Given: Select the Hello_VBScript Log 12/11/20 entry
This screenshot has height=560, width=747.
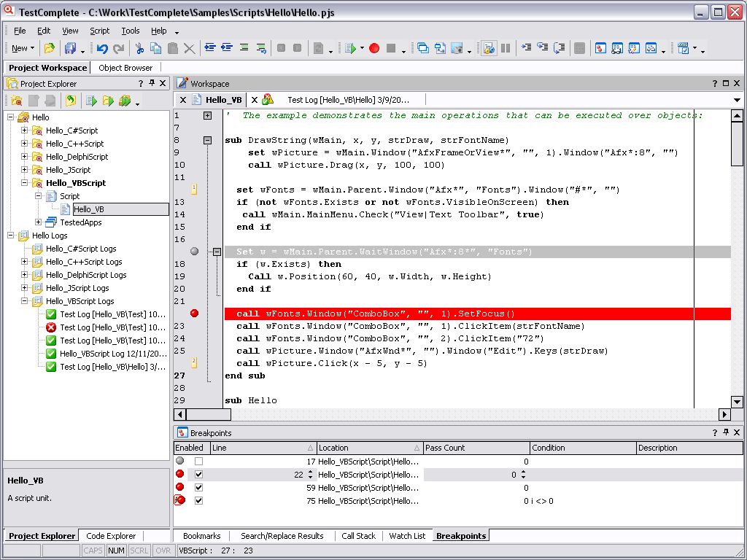Looking at the screenshot, I should [107, 354].
